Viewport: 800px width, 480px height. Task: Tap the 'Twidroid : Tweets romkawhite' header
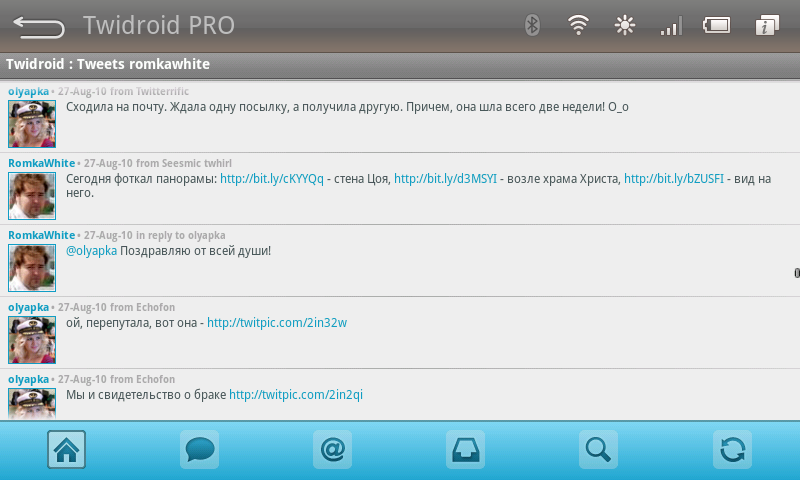click(x=108, y=64)
